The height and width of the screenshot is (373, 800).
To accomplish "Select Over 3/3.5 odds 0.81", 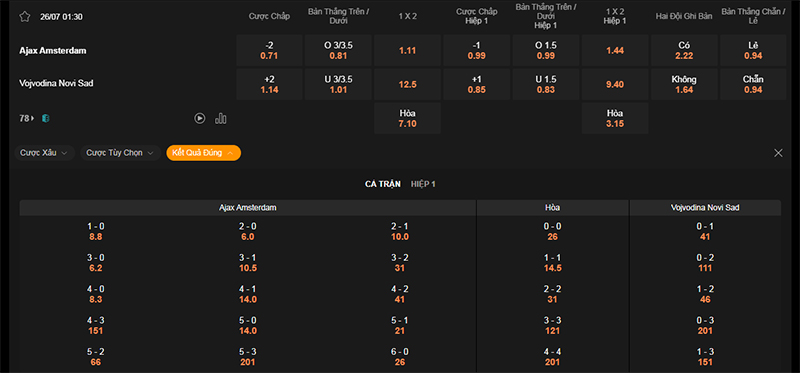I will tap(338, 51).
